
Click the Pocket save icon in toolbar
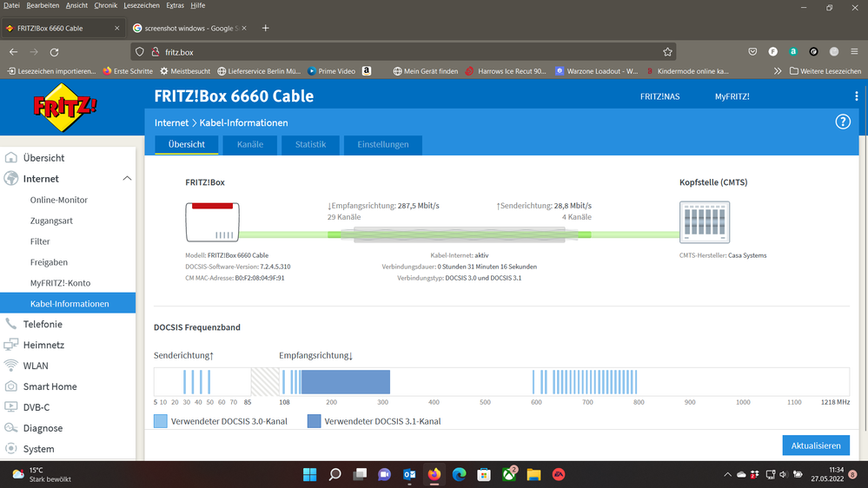coord(752,51)
